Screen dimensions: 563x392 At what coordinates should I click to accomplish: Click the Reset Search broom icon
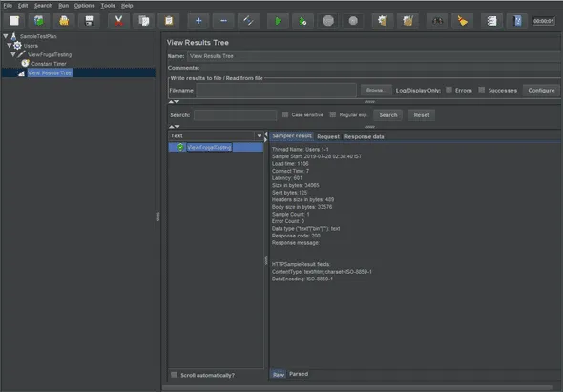462,21
